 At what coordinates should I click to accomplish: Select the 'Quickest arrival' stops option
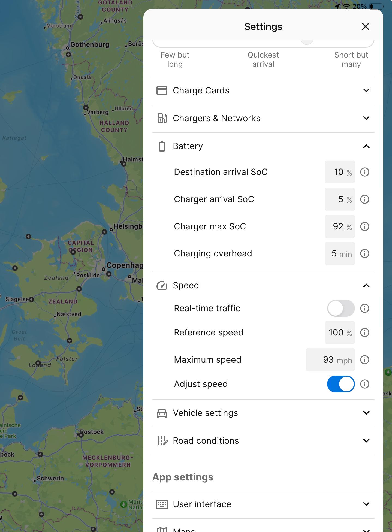(x=263, y=59)
